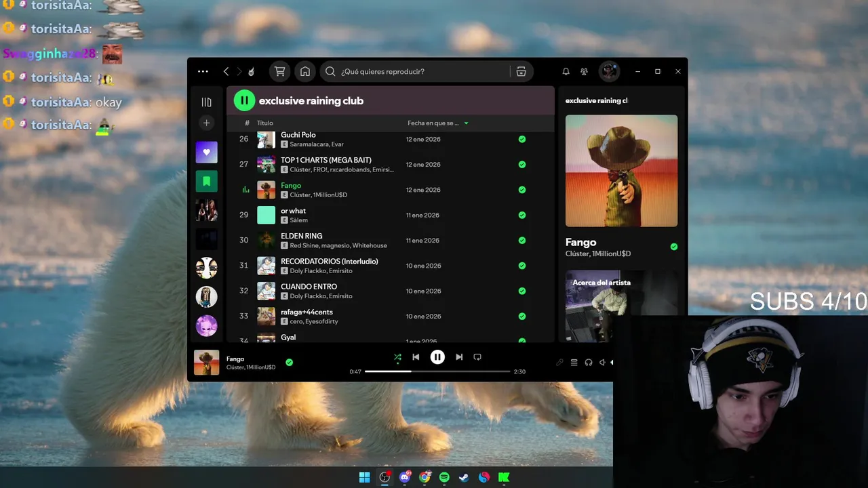
Task: Toggle saved checkmark for 'RECORDATORIOS (Interludio)'
Action: click(x=522, y=266)
